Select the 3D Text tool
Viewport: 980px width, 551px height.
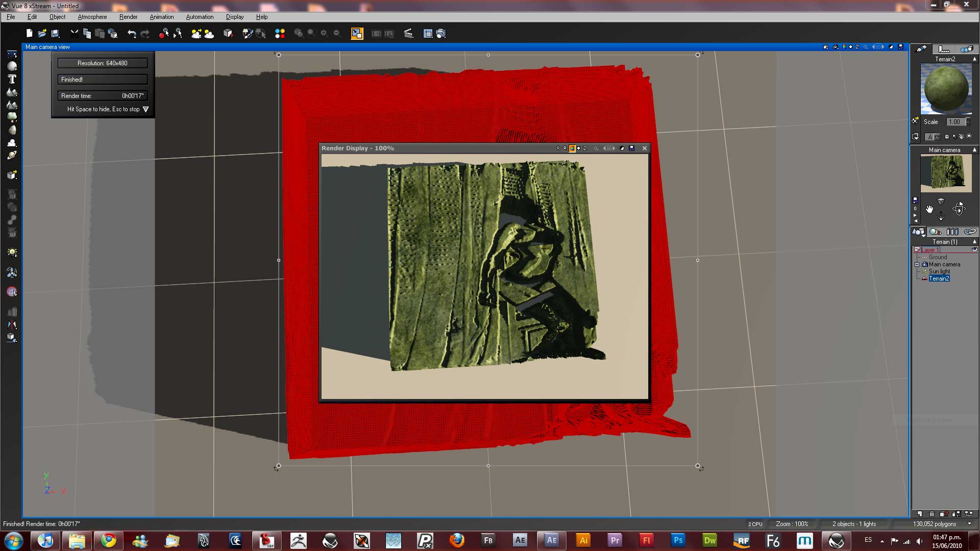(x=12, y=79)
